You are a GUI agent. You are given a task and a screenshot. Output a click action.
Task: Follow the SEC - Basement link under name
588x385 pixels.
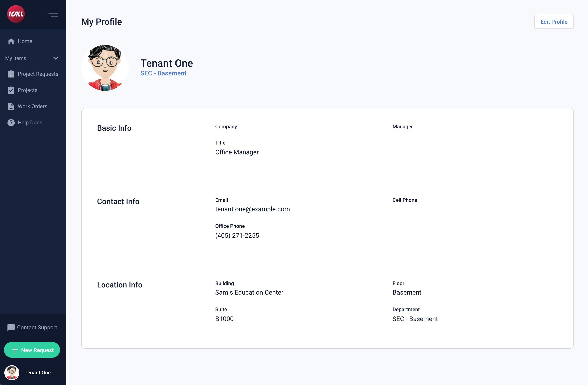(x=163, y=73)
